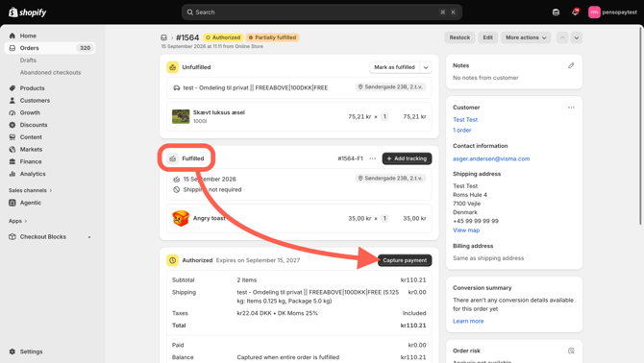Click the Angry toast thumbnail
Screen dimensions: 644x363
pos(181,218)
